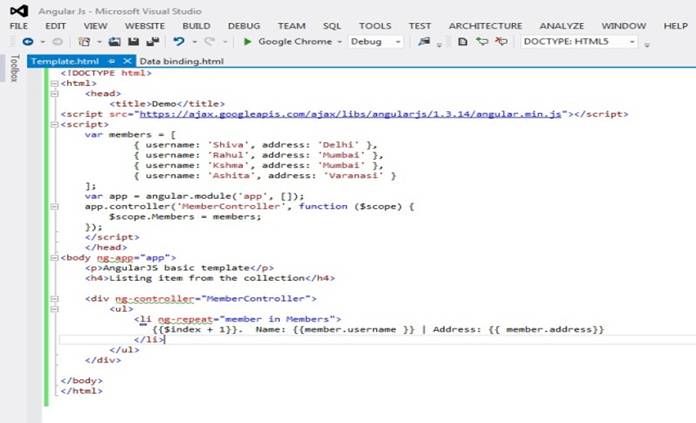Pin the Template.html tab
The height and width of the screenshot is (423, 696).
pos(112,61)
